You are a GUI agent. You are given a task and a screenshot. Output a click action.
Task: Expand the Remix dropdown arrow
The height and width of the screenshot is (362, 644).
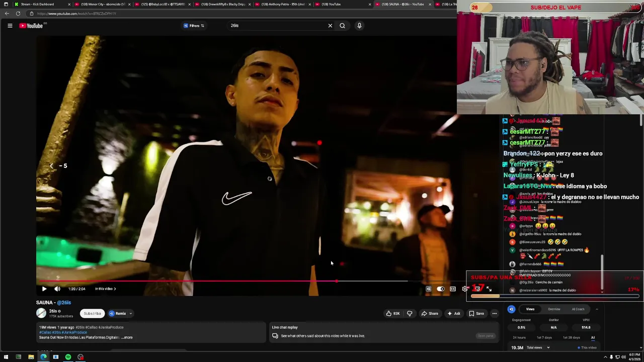coord(131,313)
